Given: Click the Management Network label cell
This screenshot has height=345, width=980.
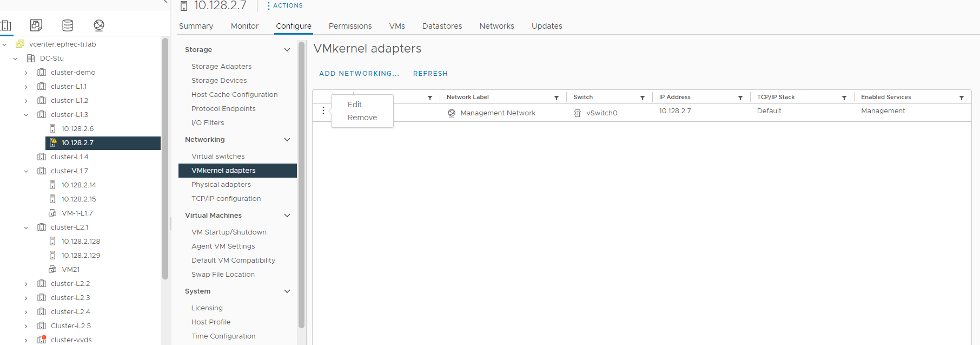Looking at the screenshot, I should click(x=498, y=113).
